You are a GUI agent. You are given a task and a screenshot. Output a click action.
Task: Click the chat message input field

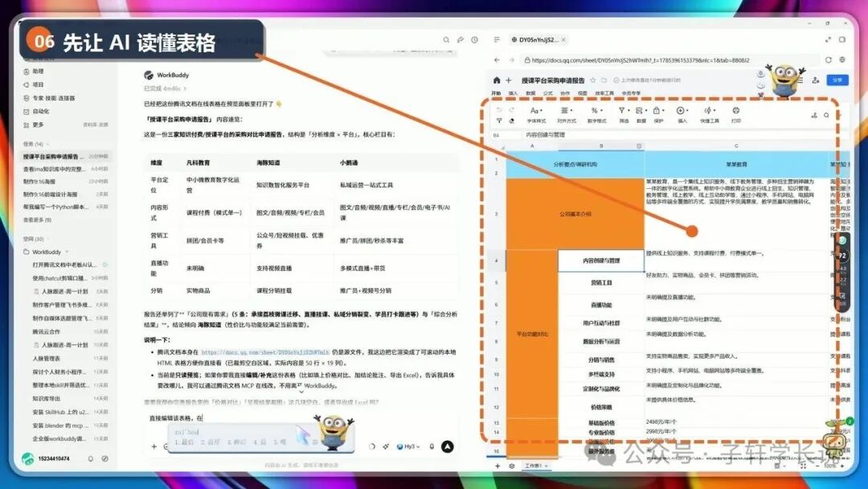[x=299, y=418]
